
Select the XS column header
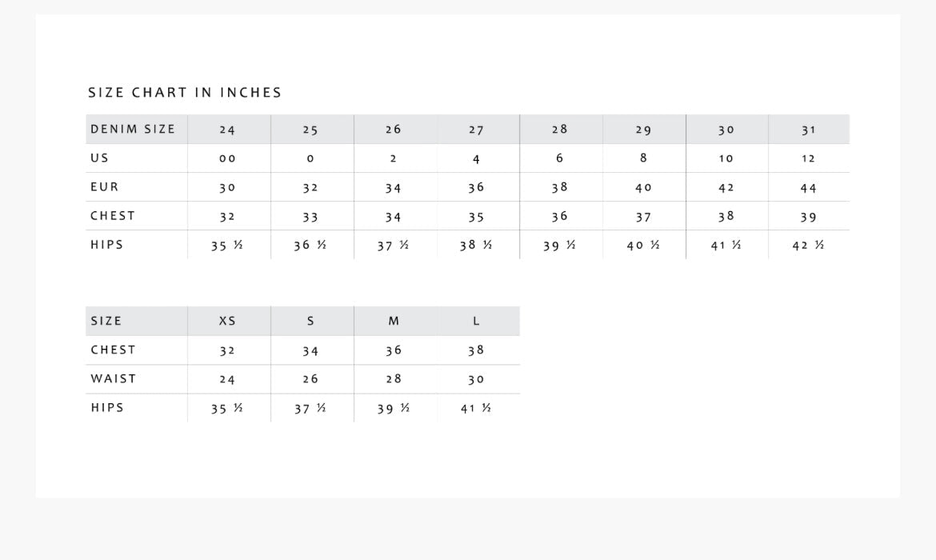(x=228, y=321)
